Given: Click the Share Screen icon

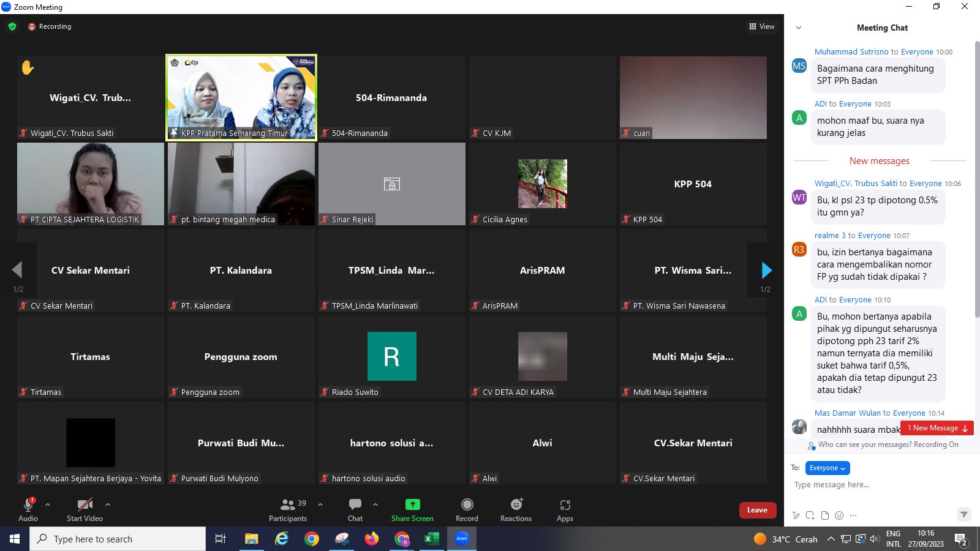Looking at the screenshot, I should tap(412, 504).
